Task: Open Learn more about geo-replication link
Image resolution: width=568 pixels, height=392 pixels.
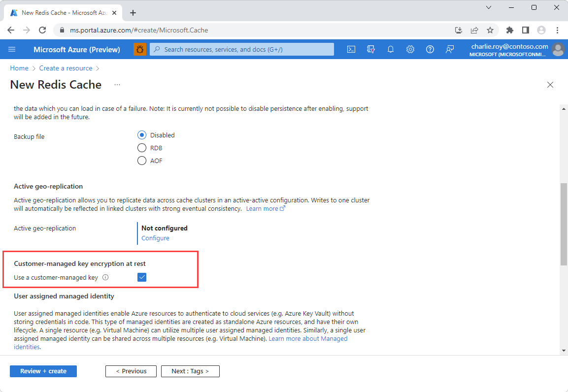Action: click(x=262, y=208)
